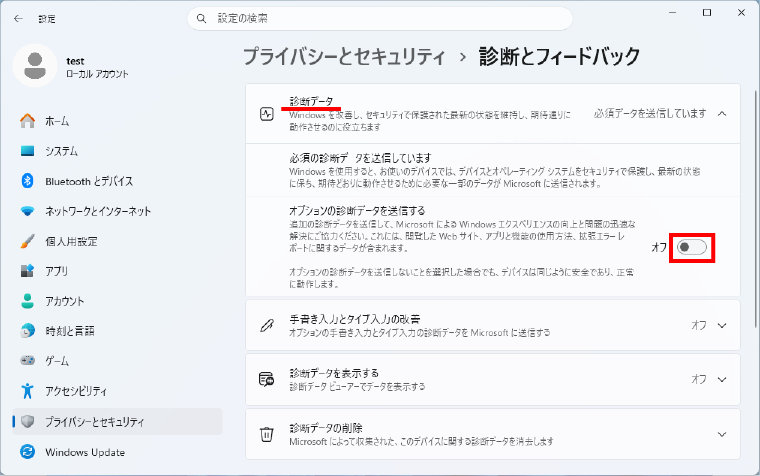The image size is (760, 476).
Task: Click the Windows Update sync icon
Action: click(x=28, y=452)
